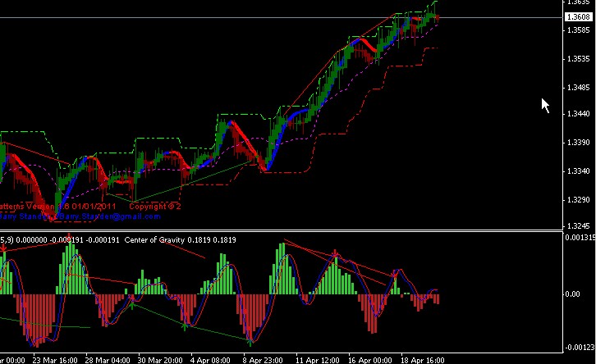Click the 11 Apr 12:00 time label
The image size is (596, 364).
(x=318, y=360)
